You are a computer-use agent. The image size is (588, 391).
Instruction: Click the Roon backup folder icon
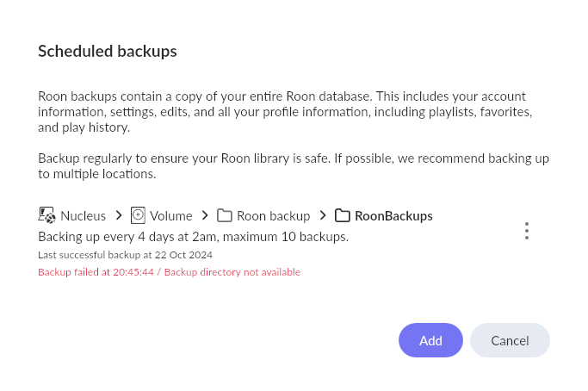pos(224,216)
